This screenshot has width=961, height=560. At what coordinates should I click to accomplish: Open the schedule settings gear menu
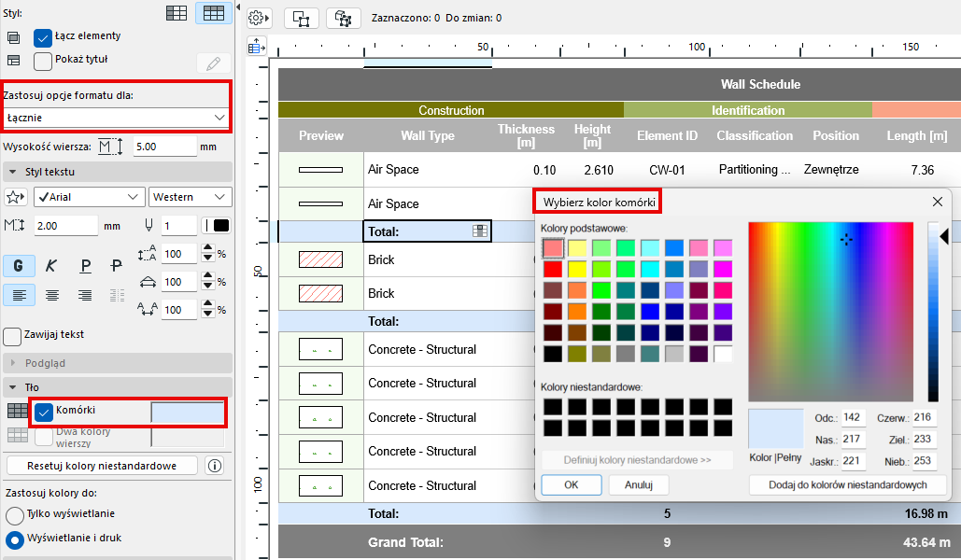[259, 18]
